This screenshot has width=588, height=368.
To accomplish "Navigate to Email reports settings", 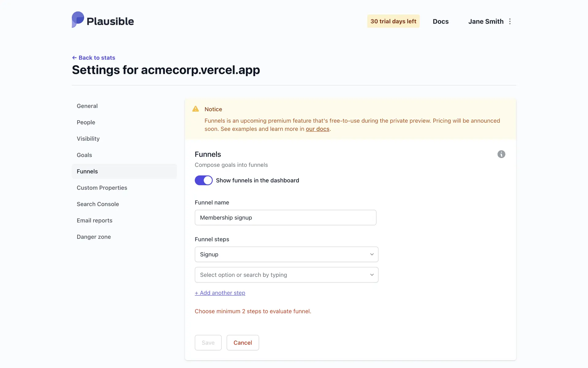I will click(x=94, y=220).
